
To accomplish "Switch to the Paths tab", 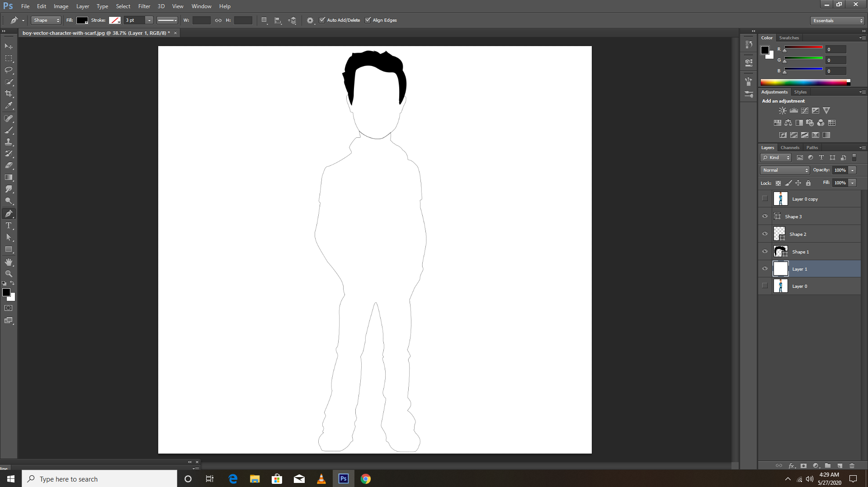I will click(x=812, y=148).
